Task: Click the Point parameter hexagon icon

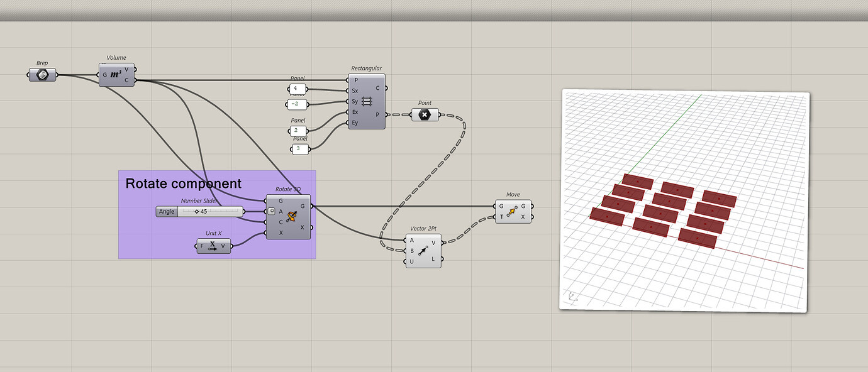Action: 425,114
